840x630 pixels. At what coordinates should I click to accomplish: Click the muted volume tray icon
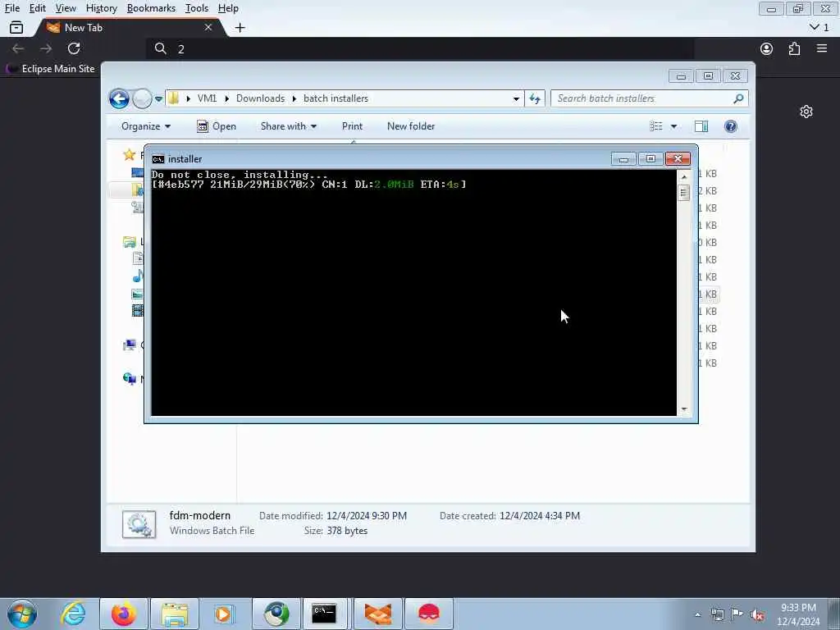coord(757,615)
